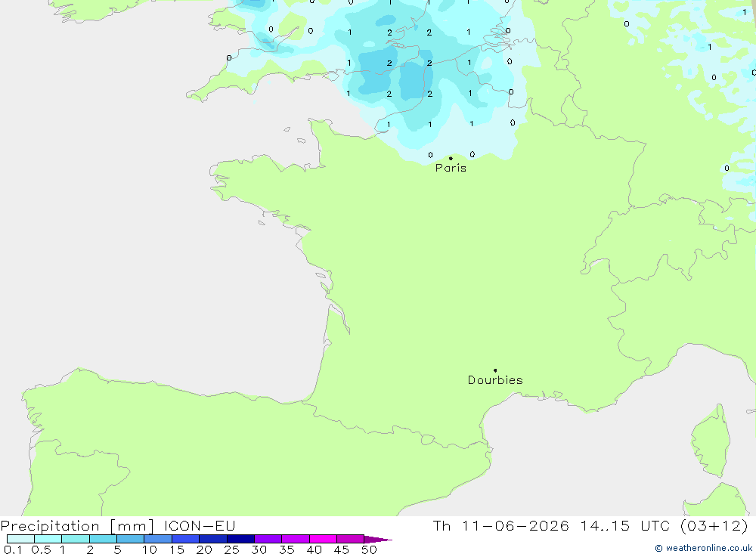Click legend value 35
The height and width of the screenshot is (554, 756).
pos(287,549)
